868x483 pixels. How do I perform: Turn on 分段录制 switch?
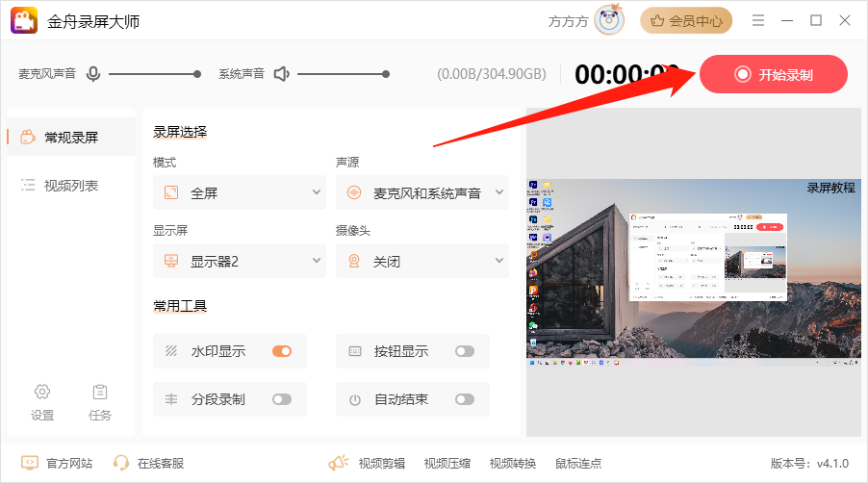point(282,399)
